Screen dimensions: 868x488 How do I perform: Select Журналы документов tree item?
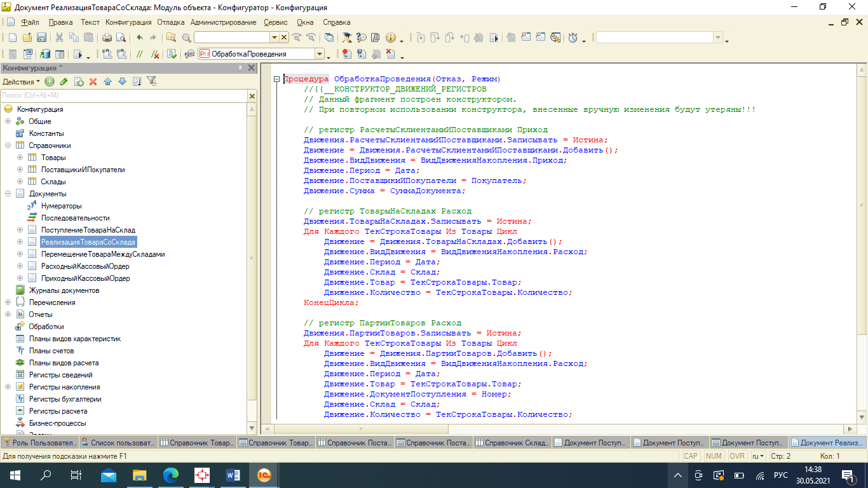(x=64, y=290)
